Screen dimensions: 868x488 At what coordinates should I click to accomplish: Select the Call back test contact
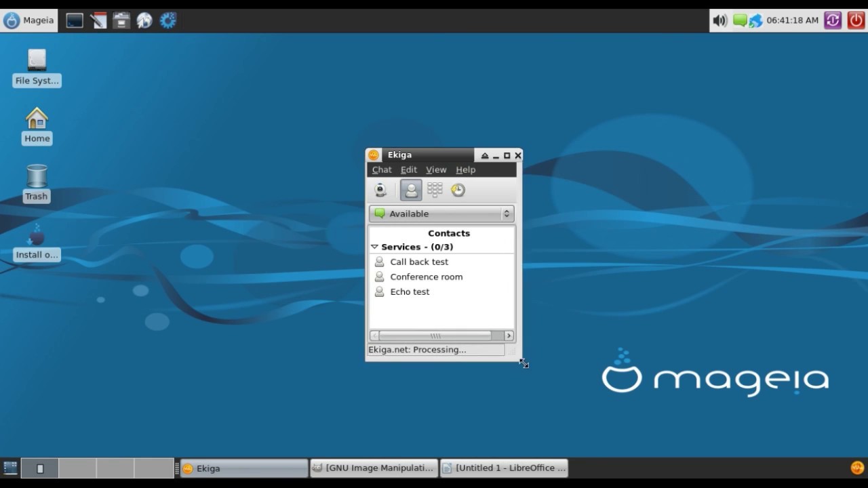(419, 262)
